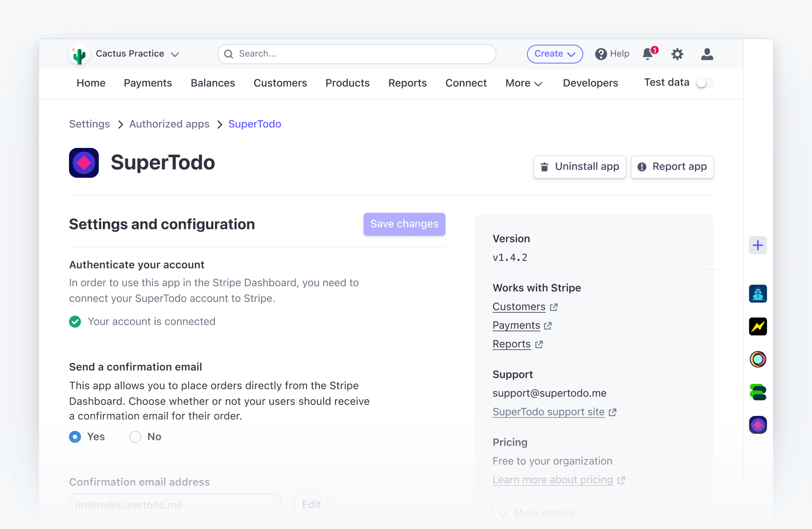Open the Create dropdown
This screenshot has height=529, width=812.
tap(554, 54)
